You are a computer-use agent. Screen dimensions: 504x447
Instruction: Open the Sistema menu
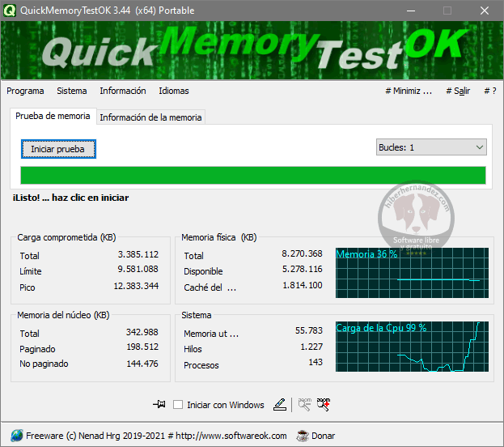72,91
